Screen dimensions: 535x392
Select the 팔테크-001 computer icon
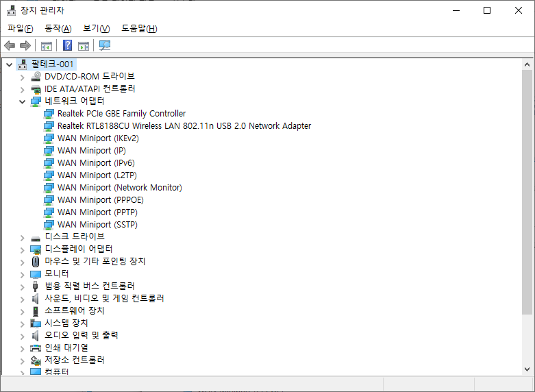[x=22, y=64]
